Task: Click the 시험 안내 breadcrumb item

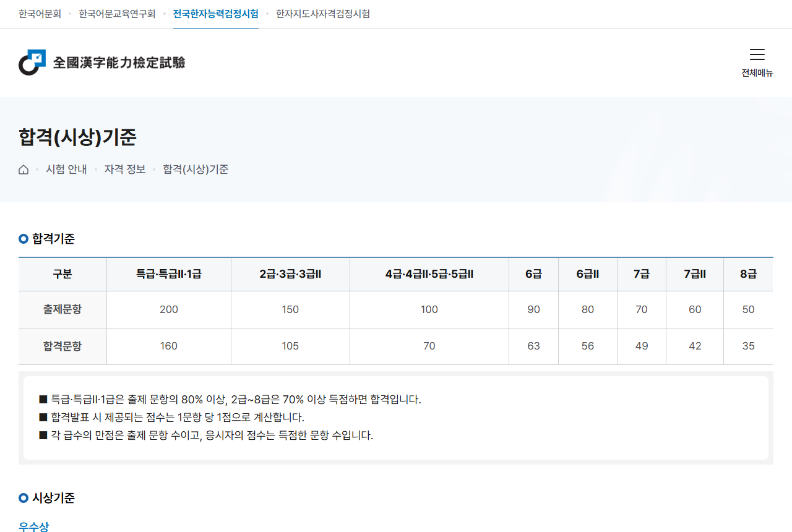Action: 66,169
